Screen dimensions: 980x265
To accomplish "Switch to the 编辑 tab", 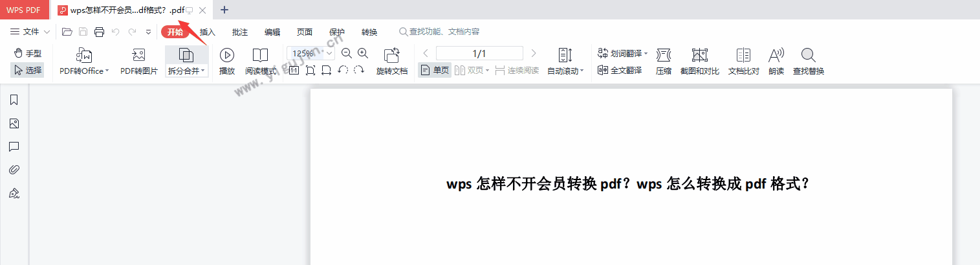I will pos(272,32).
